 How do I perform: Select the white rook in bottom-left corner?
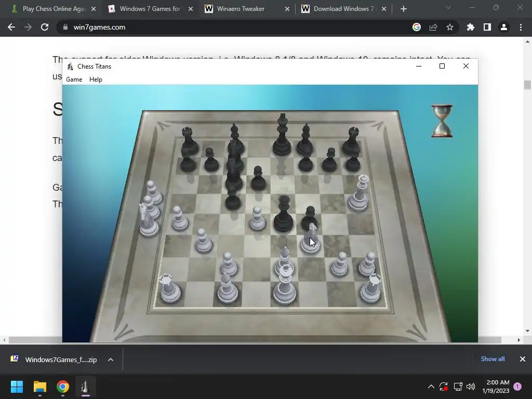(170, 288)
